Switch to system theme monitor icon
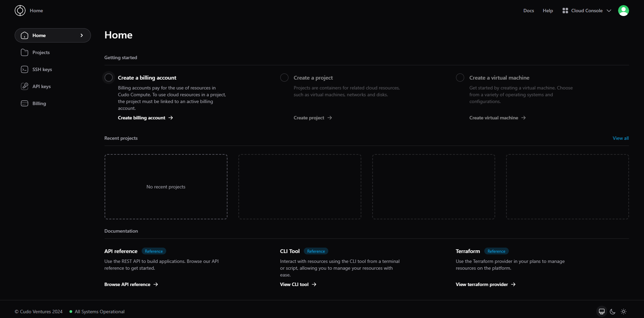 point(602,312)
